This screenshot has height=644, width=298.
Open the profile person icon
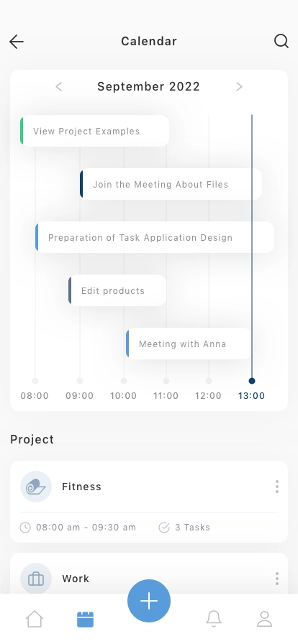pyautogui.click(x=265, y=619)
